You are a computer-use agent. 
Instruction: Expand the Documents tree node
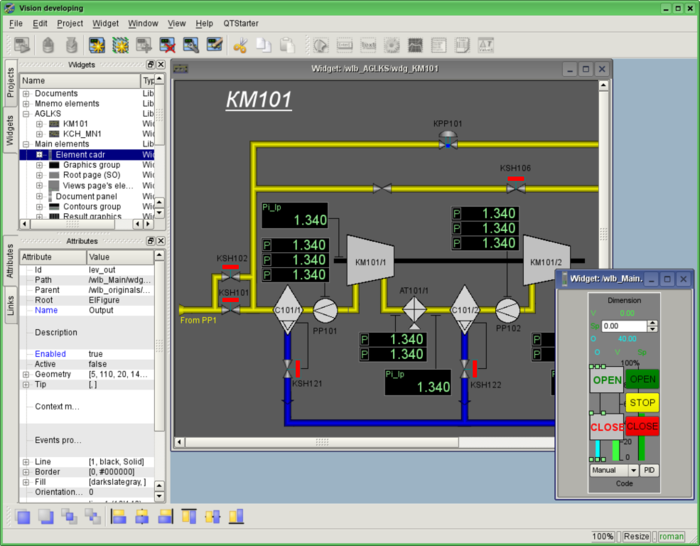tap(26, 94)
